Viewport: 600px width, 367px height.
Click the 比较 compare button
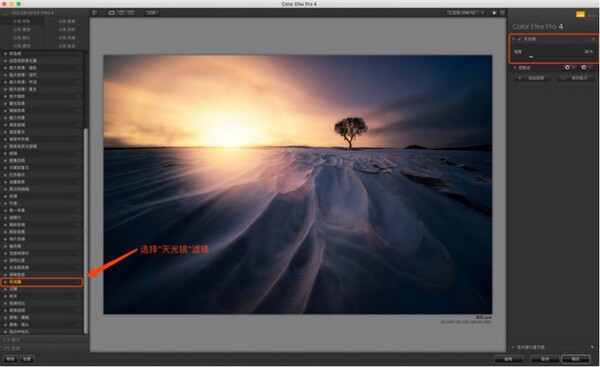152,13
